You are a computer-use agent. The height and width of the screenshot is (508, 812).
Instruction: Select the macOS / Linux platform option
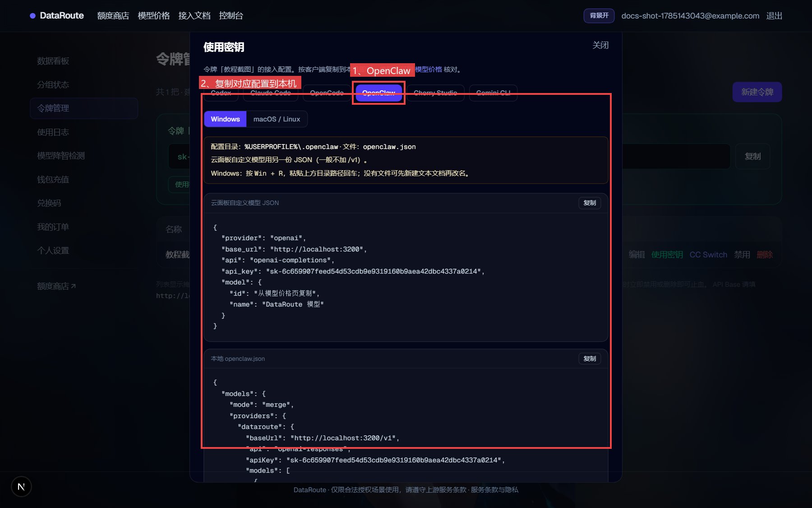click(277, 119)
